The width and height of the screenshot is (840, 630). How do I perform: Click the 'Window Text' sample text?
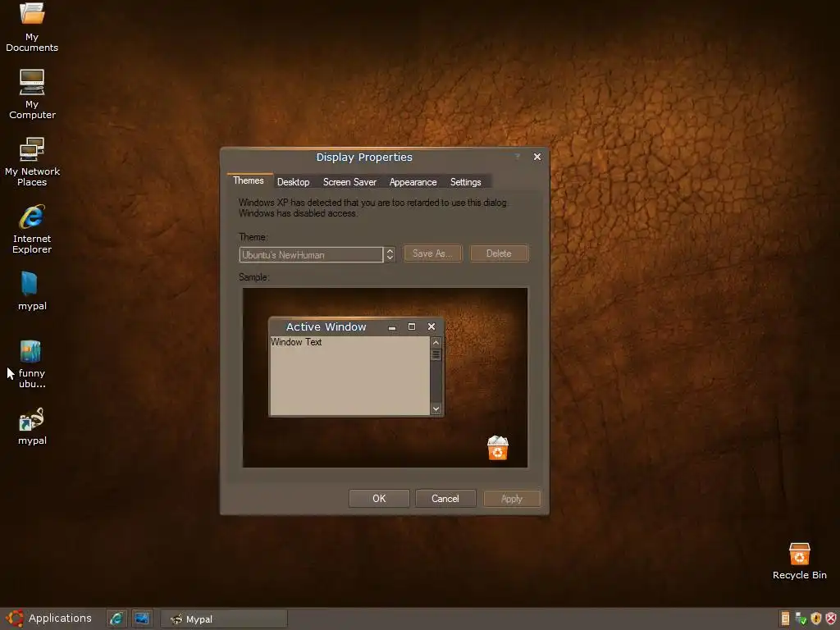pos(296,342)
